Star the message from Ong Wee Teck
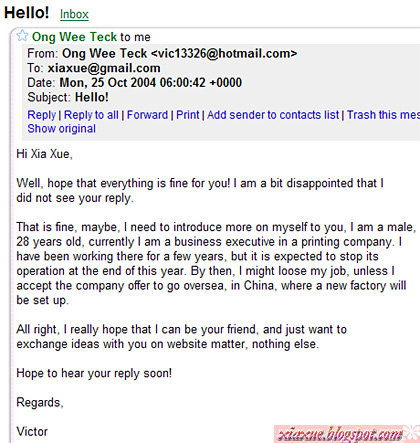This screenshot has height=443, width=420. (x=22, y=35)
